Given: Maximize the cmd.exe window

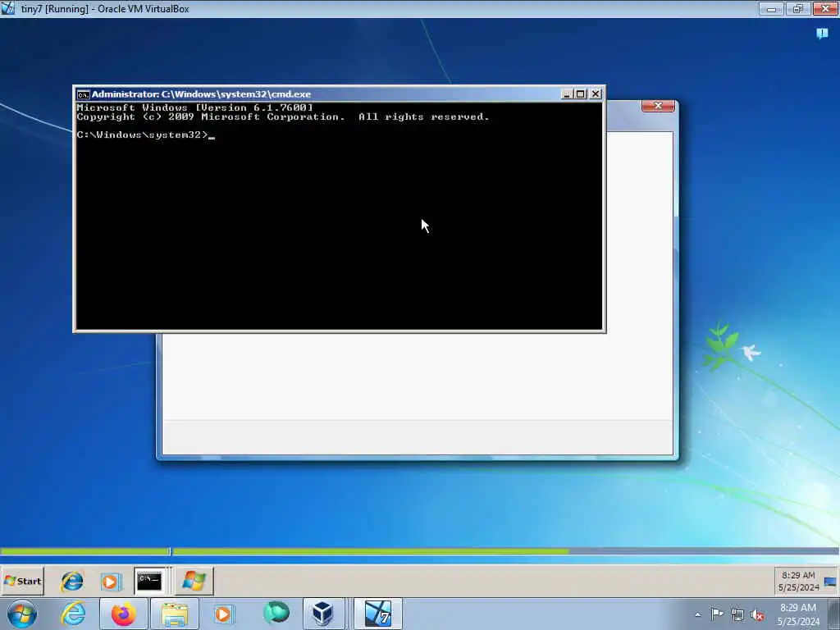Looking at the screenshot, I should point(581,94).
